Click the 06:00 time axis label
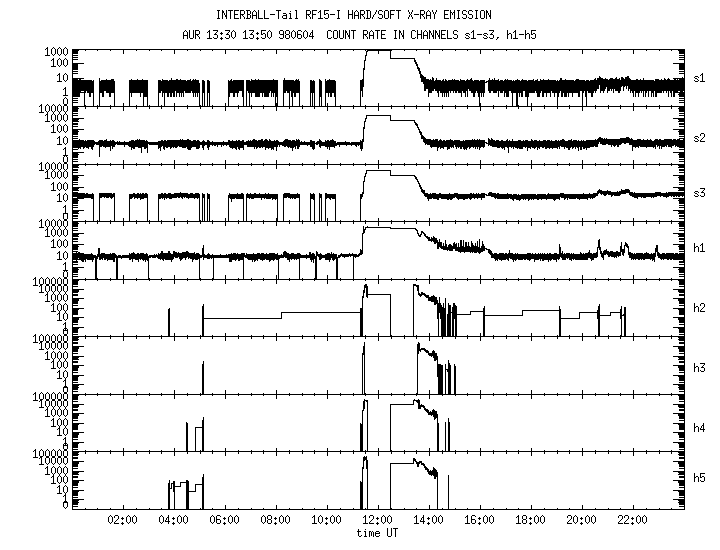 tap(224, 520)
